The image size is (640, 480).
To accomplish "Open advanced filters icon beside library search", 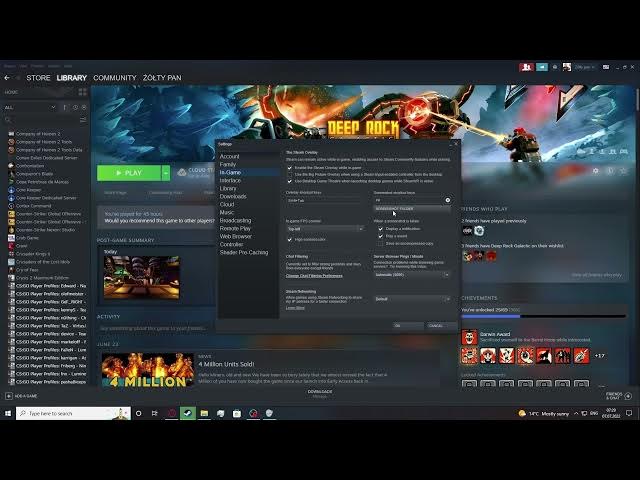I will click(x=83, y=120).
